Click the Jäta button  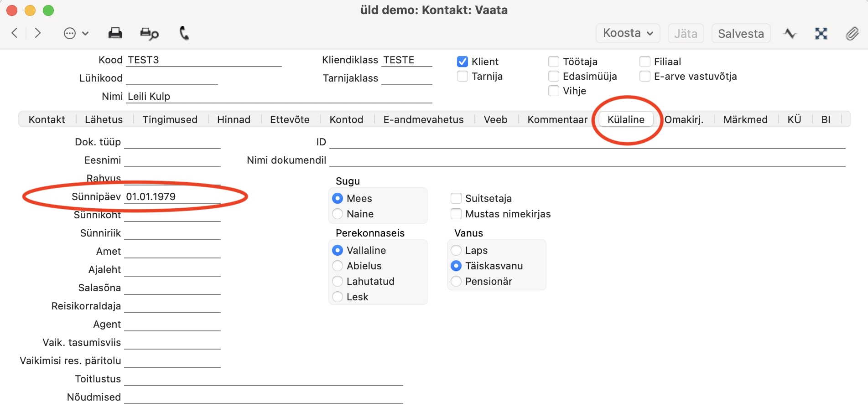(x=686, y=33)
